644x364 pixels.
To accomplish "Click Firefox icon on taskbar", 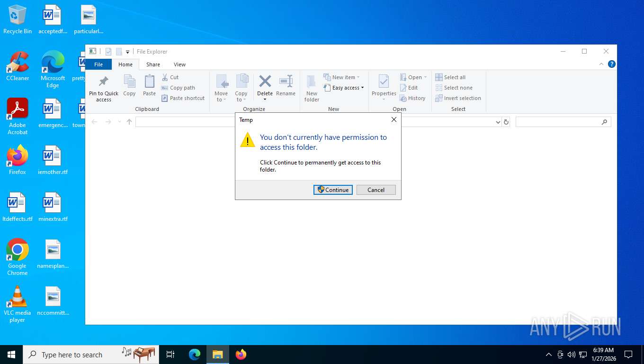I will [x=241, y=355].
